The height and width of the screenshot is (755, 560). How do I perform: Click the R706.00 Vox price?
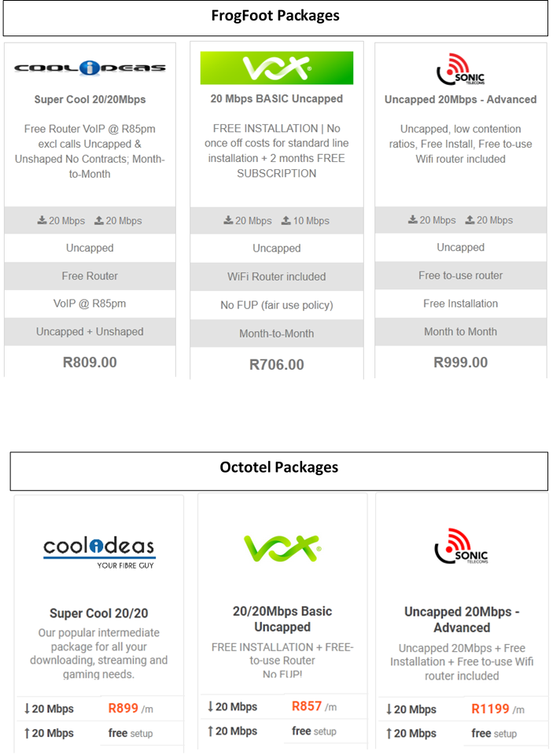(276, 365)
